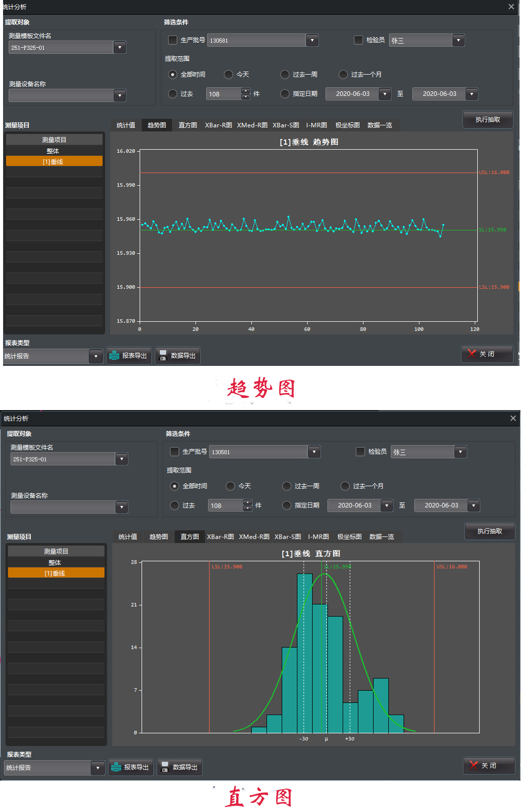The height and width of the screenshot is (812, 523).
Task: Expand 测量设备名称 dropdown in the histogram window
Action: coord(121,507)
